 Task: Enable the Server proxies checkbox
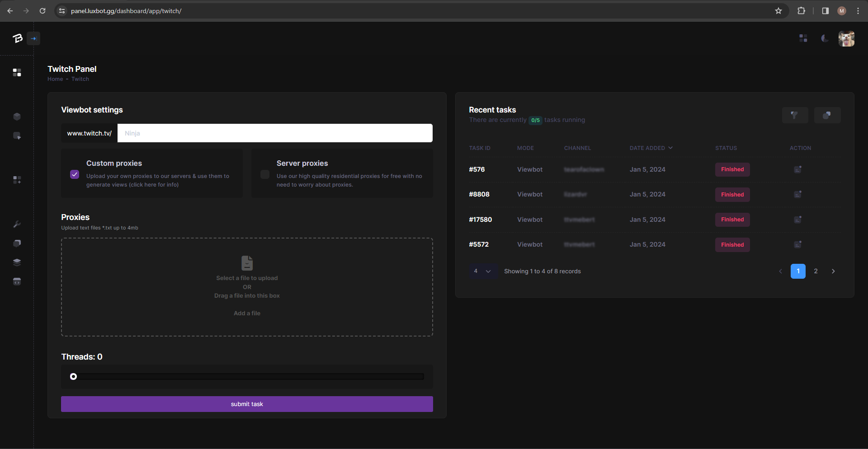(x=265, y=174)
